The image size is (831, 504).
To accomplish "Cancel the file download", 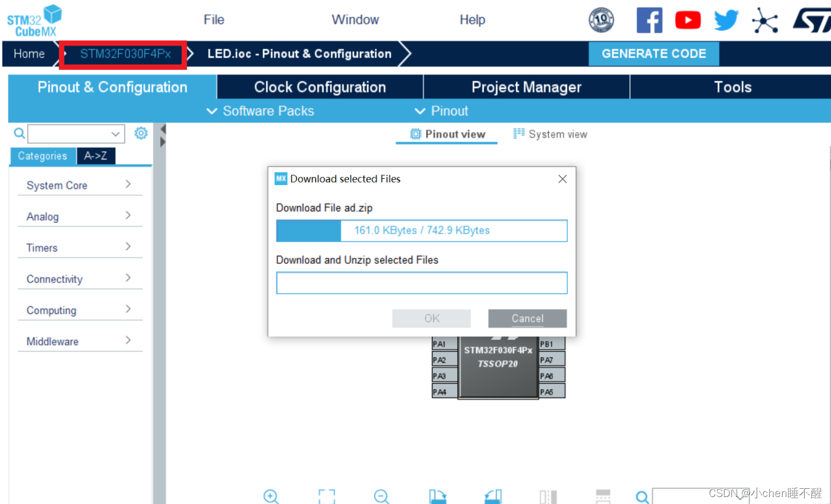I will tap(528, 318).
